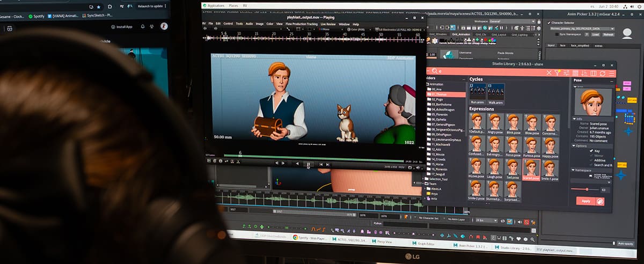Click the heart icon on the Maya bottom shelf
This screenshot has height=264, width=644.
coord(518,239)
